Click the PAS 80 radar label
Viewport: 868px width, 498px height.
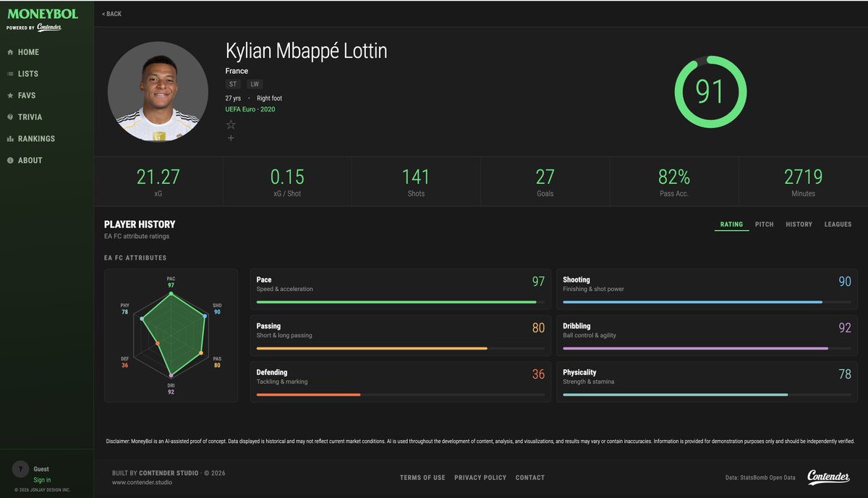(x=216, y=362)
